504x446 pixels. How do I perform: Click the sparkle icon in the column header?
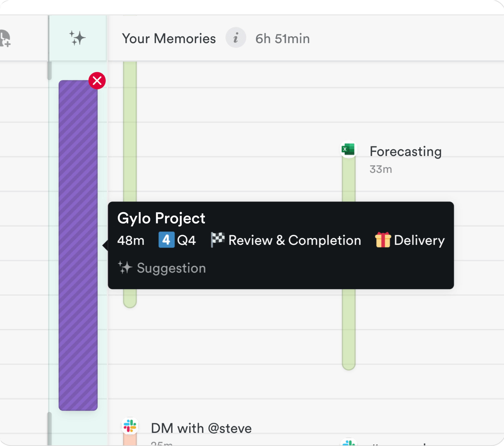[77, 38]
